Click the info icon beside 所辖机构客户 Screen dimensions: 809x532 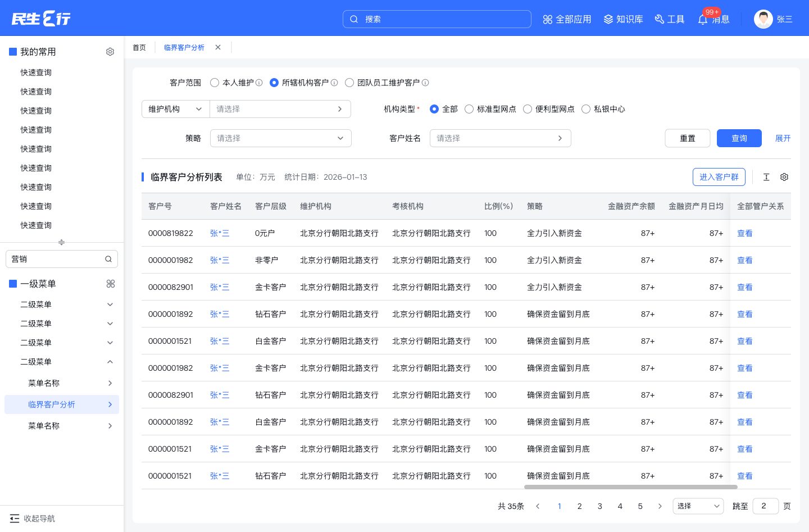click(334, 83)
